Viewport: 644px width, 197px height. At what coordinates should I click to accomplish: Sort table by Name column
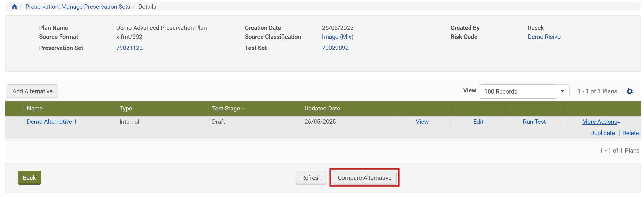click(x=35, y=109)
